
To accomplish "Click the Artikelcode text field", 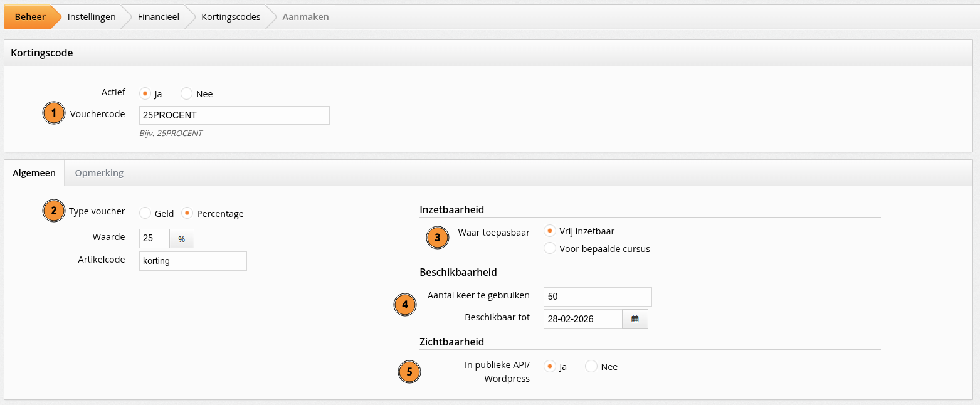I will tap(192, 261).
